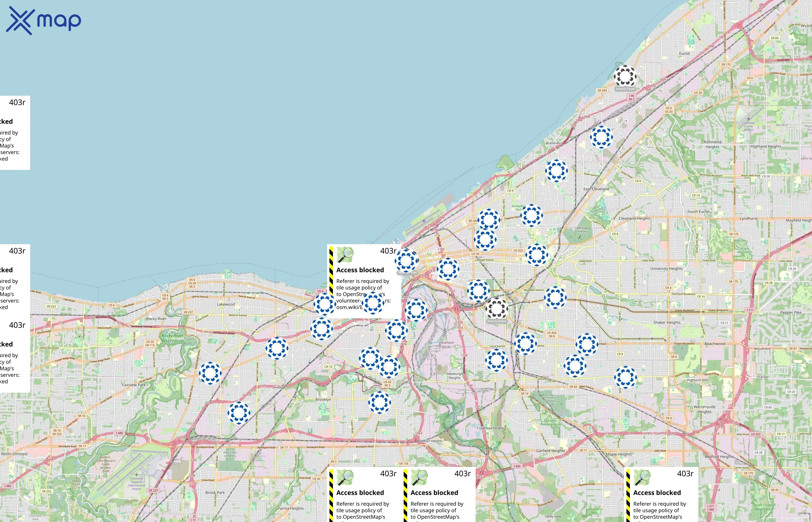
Task: Open gray Recently Closed marker above SR 283
Action: click(625, 76)
